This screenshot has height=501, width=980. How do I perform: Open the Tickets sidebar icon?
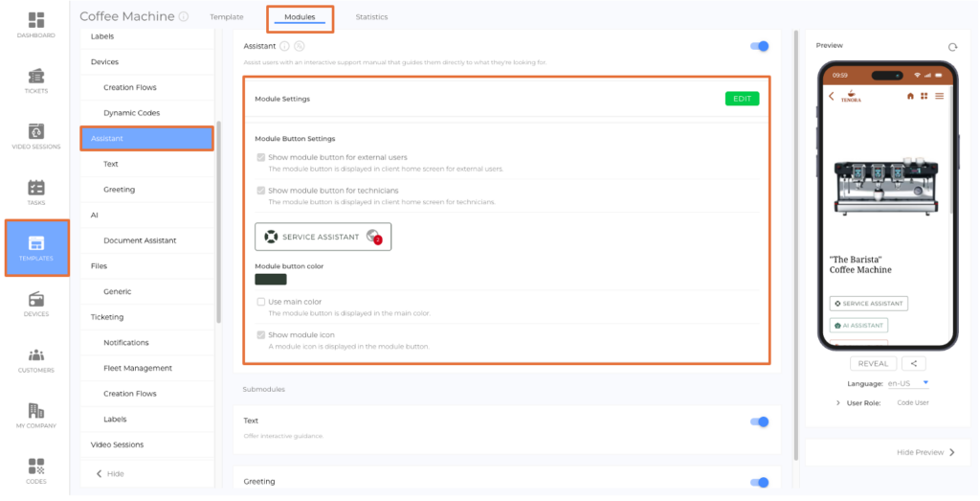tap(35, 76)
